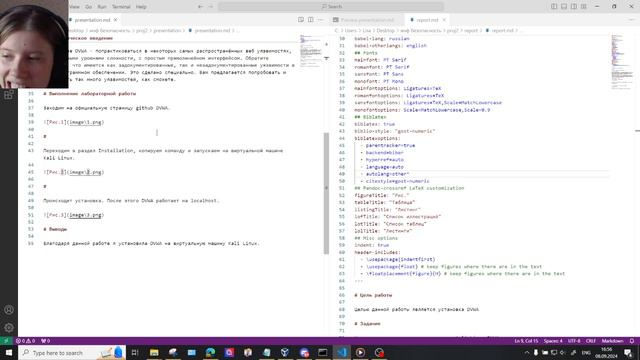The image size is (640, 360).
Task: Click the presentation folder in left breadcrumb
Action: click(167, 31)
